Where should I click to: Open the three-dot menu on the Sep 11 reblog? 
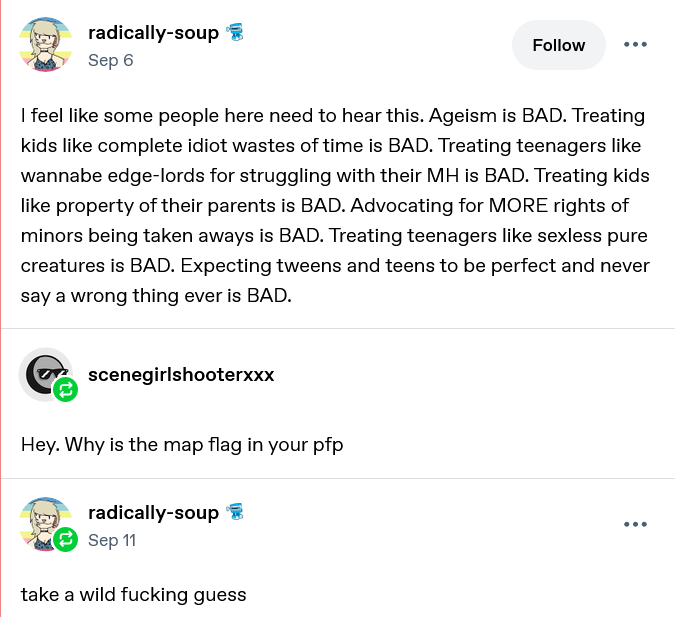pos(635,525)
